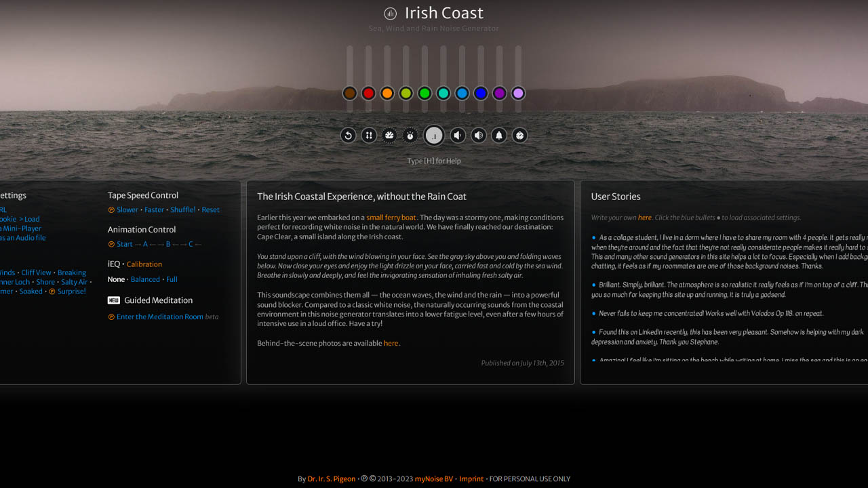The height and width of the screenshot is (488, 868).
Task: Click the timer stopwatch icon
Action: pyautogui.click(x=410, y=136)
